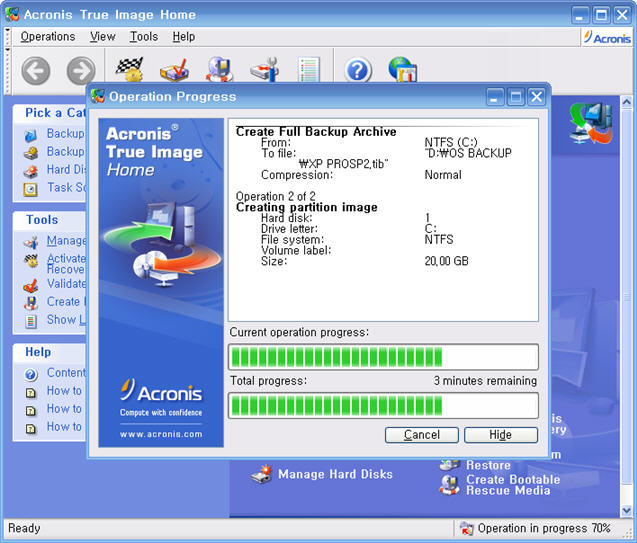Image resolution: width=637 pixels, height=543 pixels.
Task: Click the main window scrollbar down arrow
Action: (626, 511)
